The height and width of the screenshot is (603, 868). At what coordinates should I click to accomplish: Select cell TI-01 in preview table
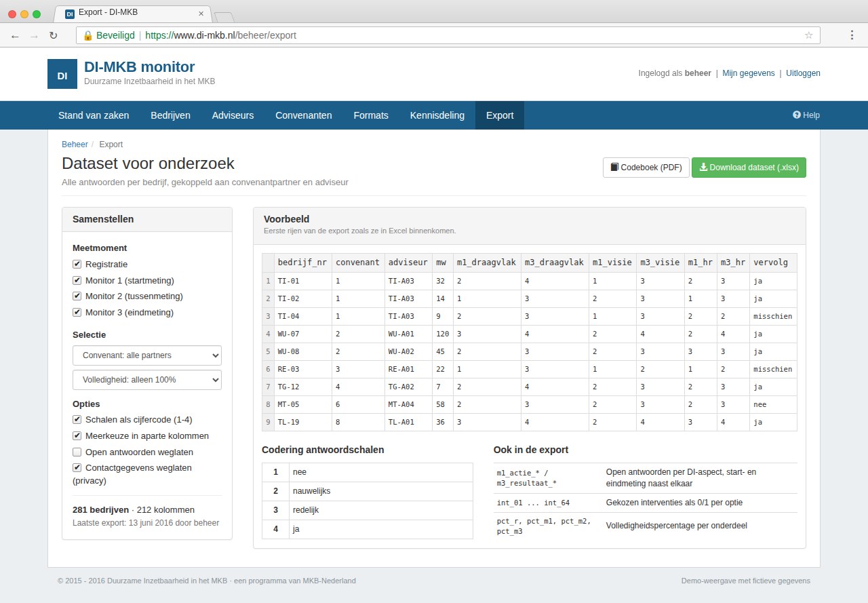tap(302, 281)
